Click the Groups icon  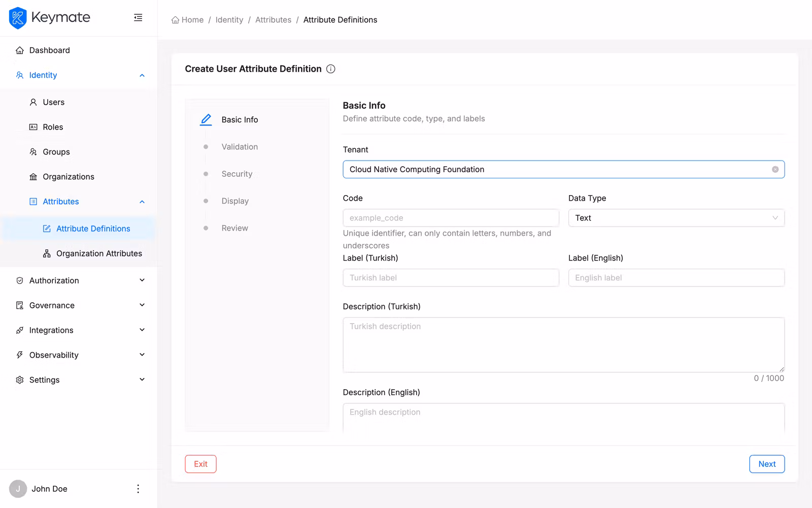click(x=32, y=152)
